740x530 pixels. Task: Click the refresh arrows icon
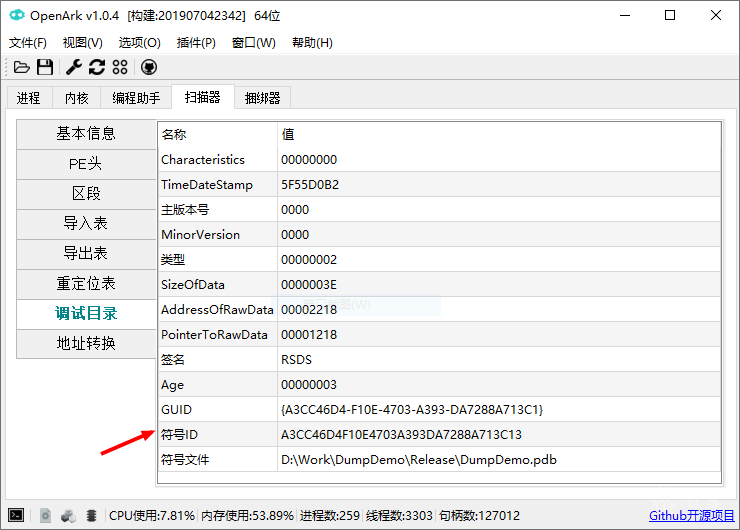click(97, 67)
